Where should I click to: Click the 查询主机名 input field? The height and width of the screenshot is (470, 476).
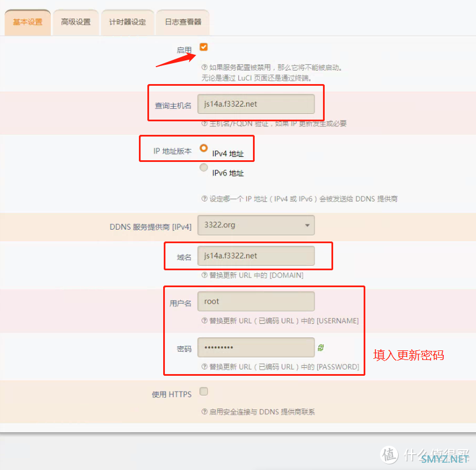[x=256, y=104]
